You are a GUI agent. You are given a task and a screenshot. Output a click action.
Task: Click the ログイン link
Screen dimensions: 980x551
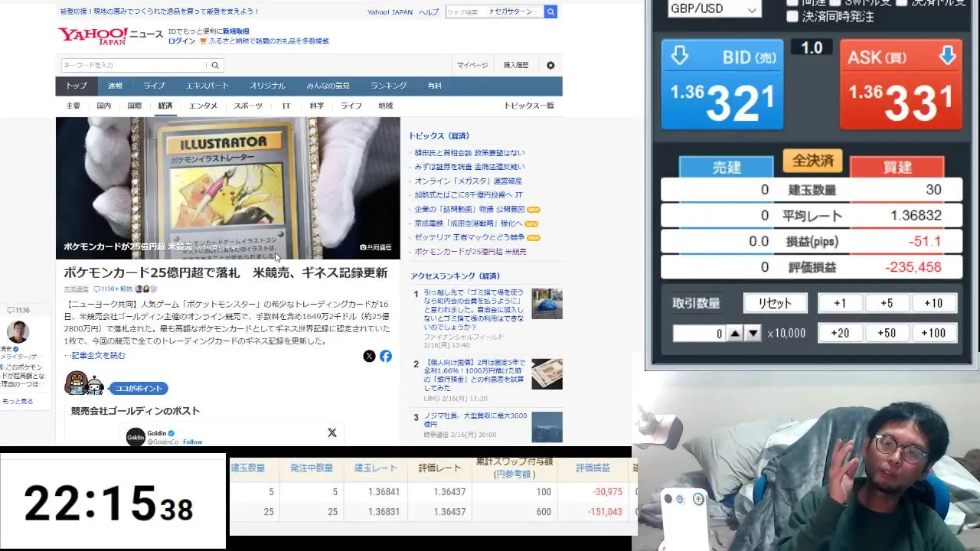(181, 41)
